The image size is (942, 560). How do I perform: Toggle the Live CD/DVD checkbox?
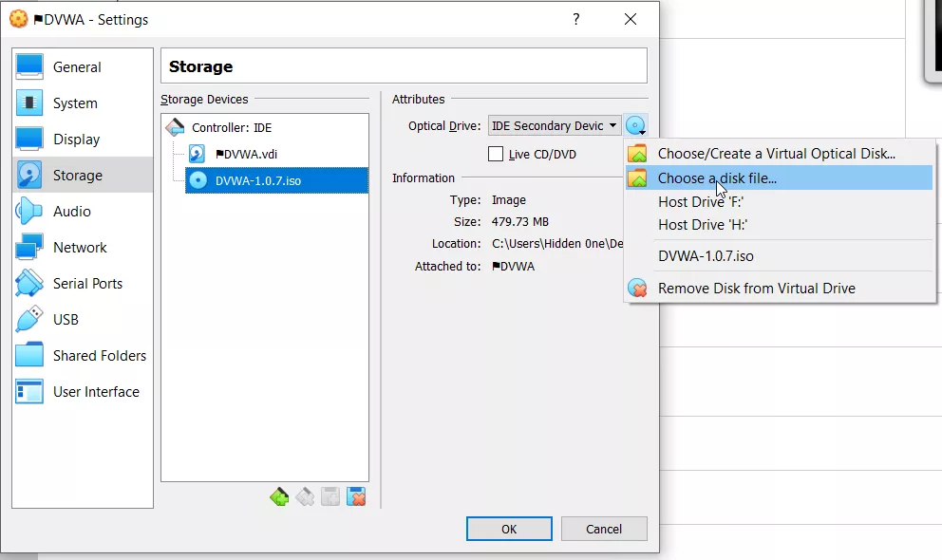(x=496, y=154)
